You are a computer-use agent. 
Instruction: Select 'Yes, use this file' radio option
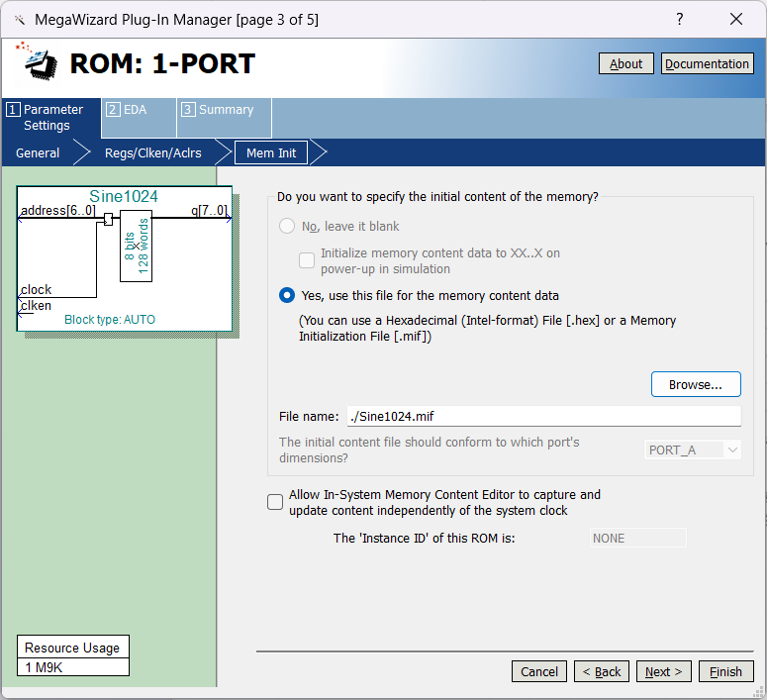pyautogui.click(x=287, y=296)
